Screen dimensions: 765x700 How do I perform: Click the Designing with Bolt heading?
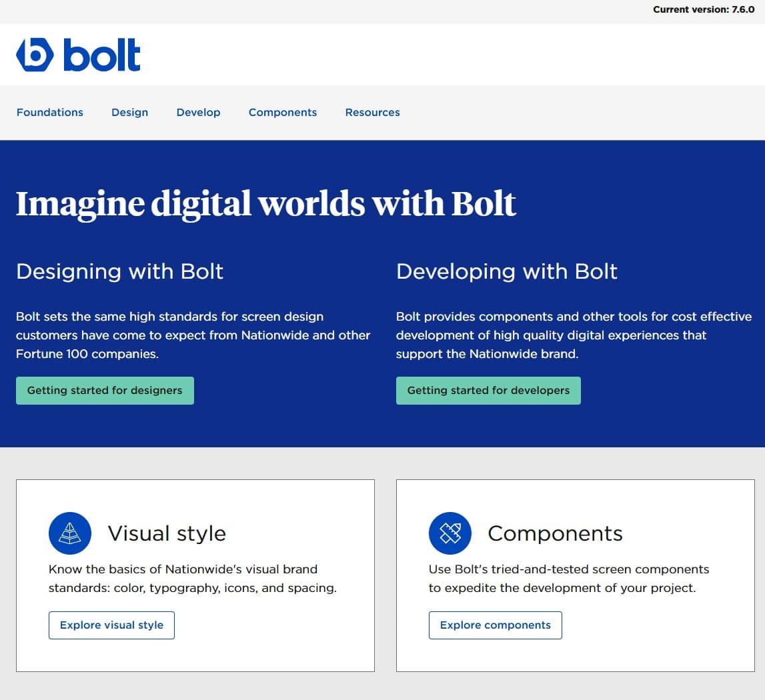click(119, 271)
